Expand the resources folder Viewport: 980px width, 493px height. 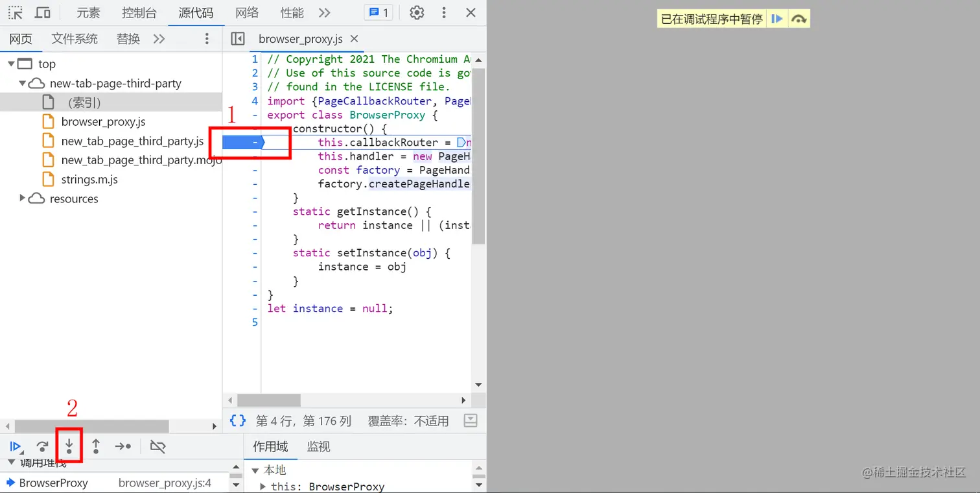tap(23, 198)
